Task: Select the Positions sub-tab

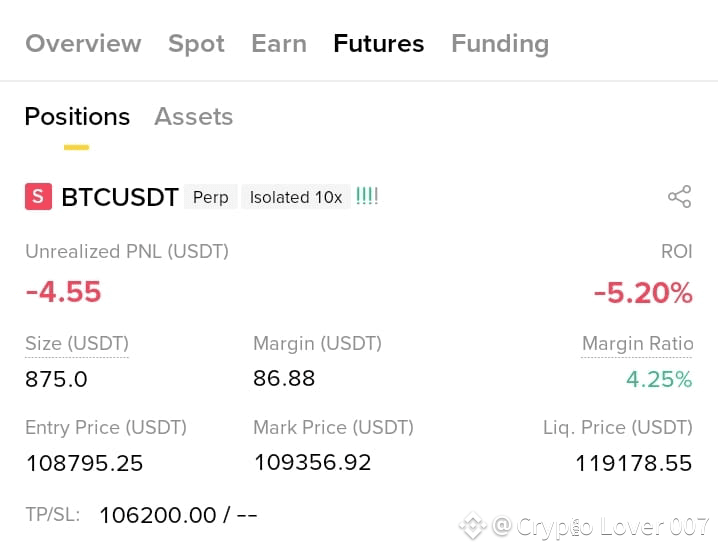Action: [x=77, y=116]
